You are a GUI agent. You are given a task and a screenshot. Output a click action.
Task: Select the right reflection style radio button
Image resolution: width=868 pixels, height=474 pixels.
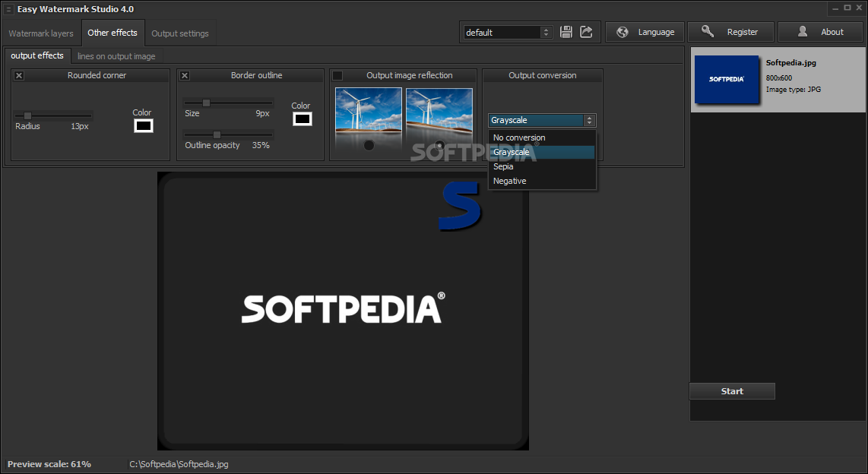click(x=439, y=145)
